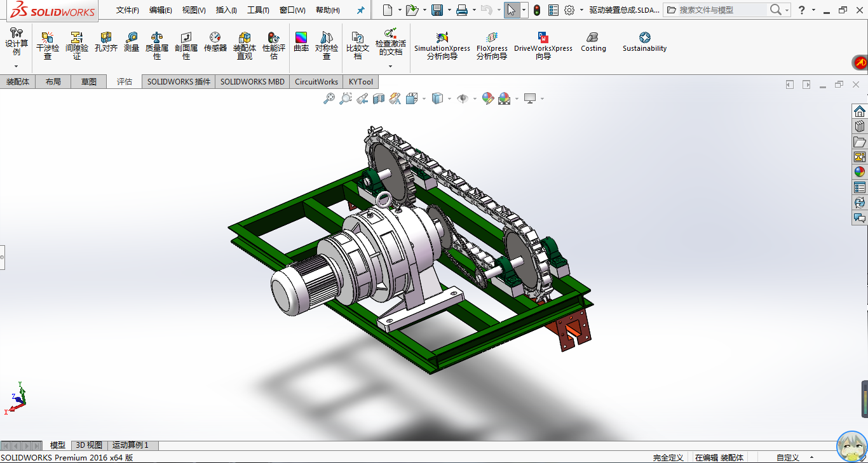868x463 pixels.
Task: Click the rebuild traffic light icon
Action: coord(537,10)
